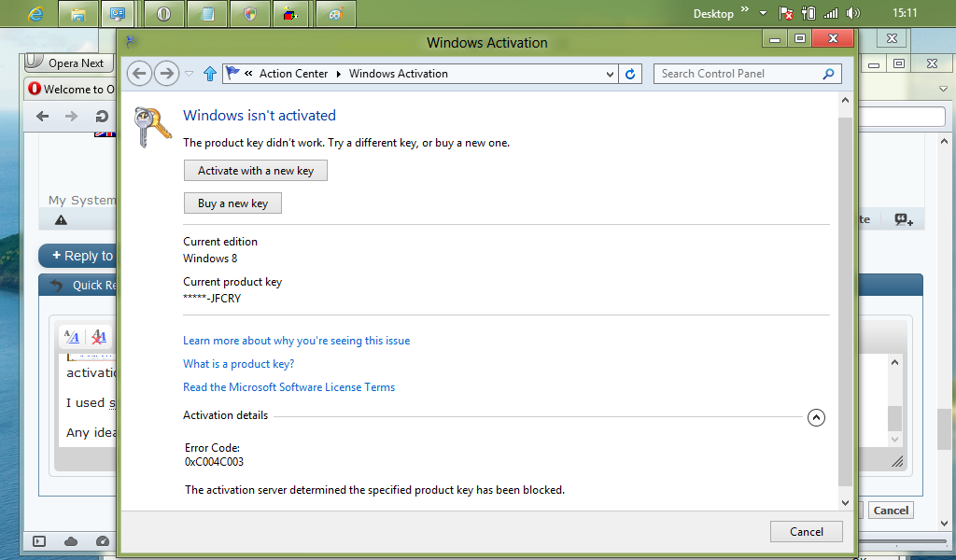Click Action Center in the breadcrumb
This screenshot has height=560, width=956.
coord(293,74)
